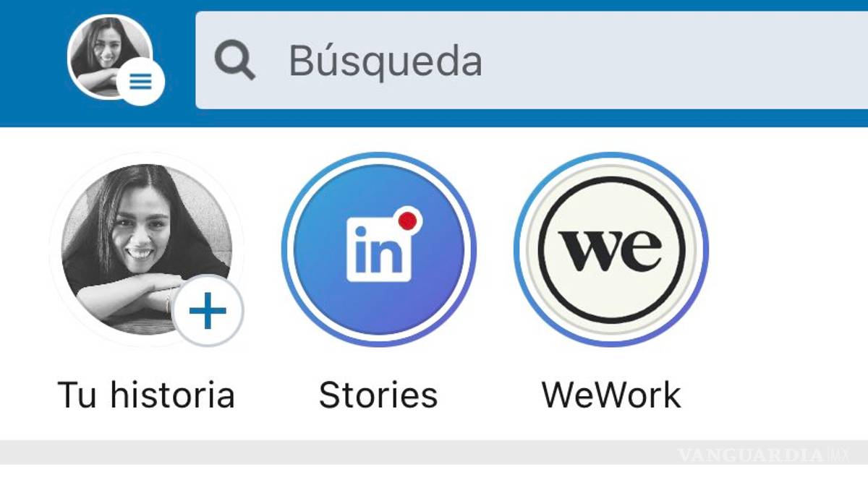
Task: Tap the red notification dot on LinkedIn logo
Action: pyautogui.click(x=409, y=221)
